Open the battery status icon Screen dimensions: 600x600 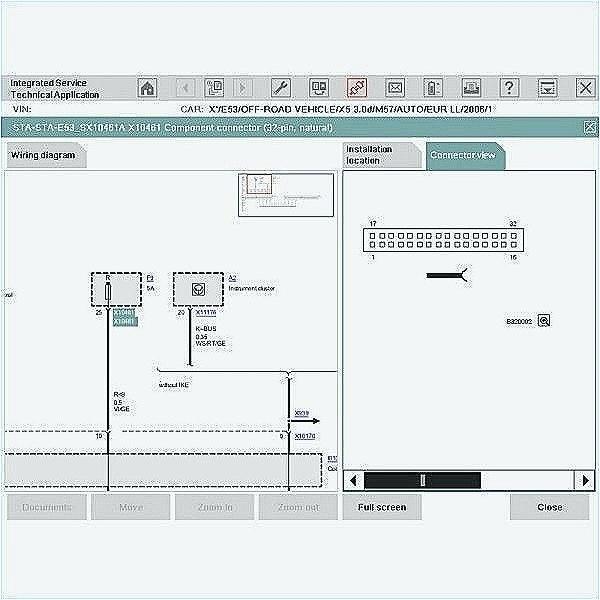433,88
